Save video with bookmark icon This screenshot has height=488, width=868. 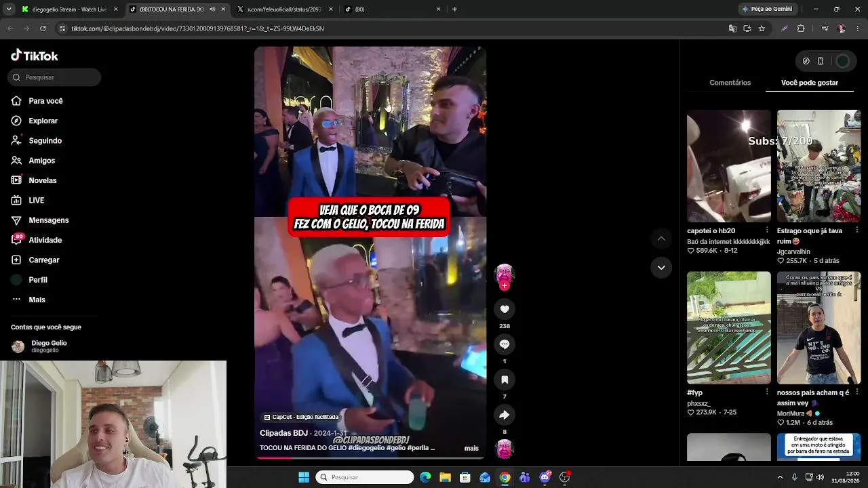505,380
